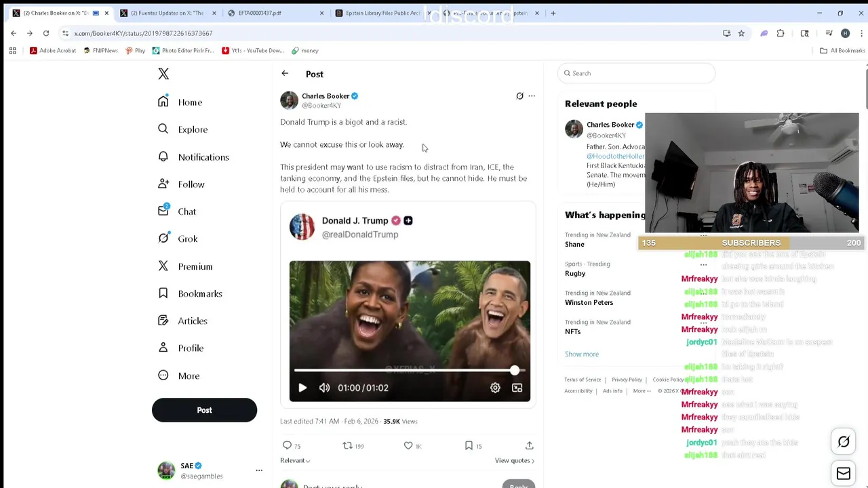Play the embedded video
868x488 pixels.
302,388
